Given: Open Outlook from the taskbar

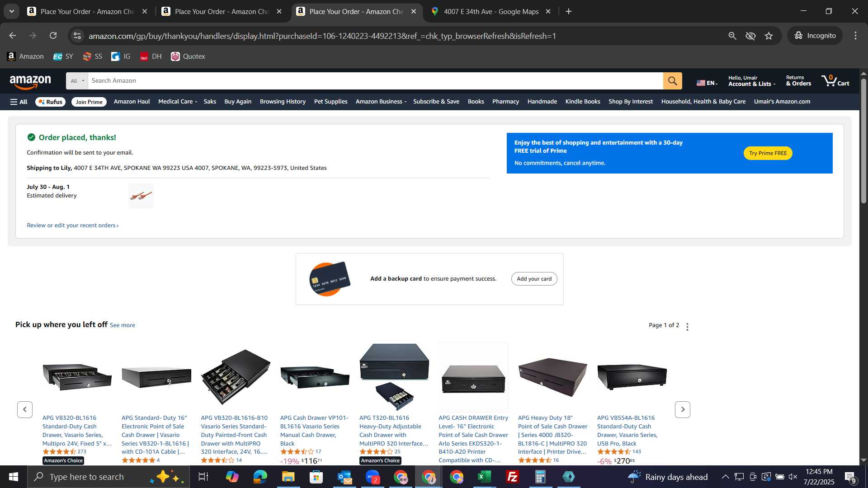Looking at the screenshot, I should coord(344,477).
